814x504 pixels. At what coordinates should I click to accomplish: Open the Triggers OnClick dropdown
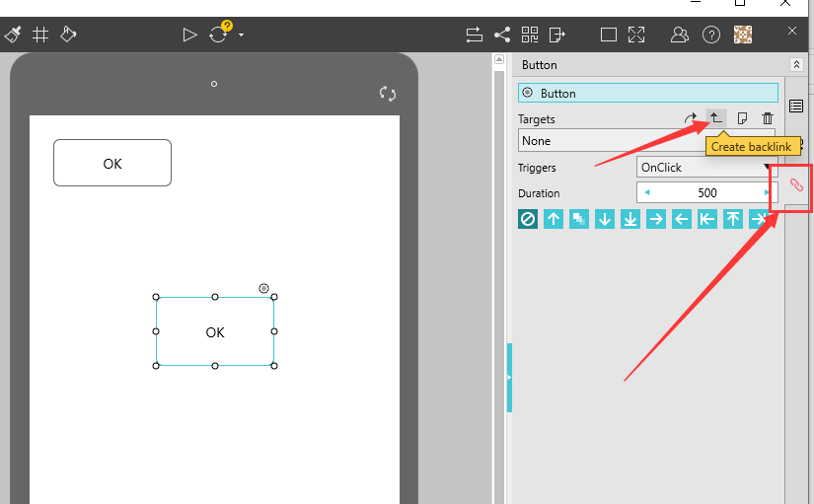click(x=704, y=168)
